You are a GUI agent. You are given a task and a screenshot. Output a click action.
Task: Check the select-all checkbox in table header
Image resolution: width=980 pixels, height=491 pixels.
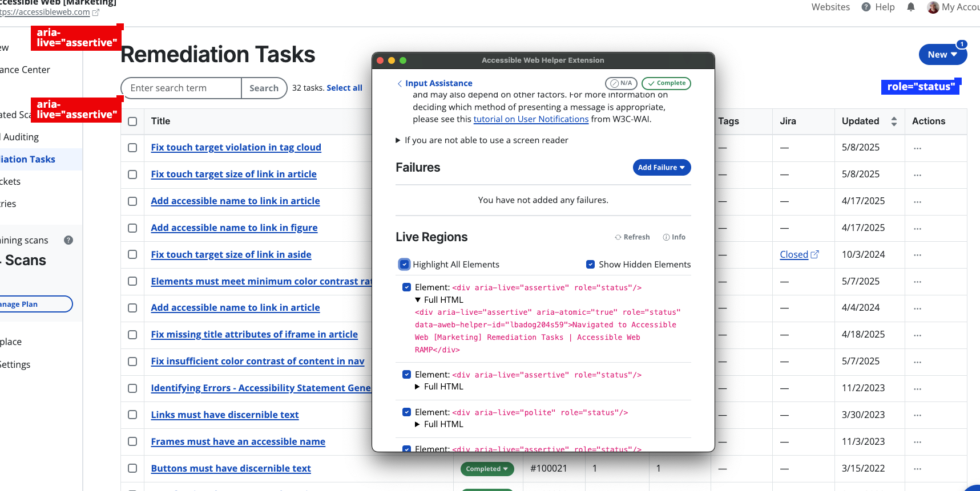point(132,121)
